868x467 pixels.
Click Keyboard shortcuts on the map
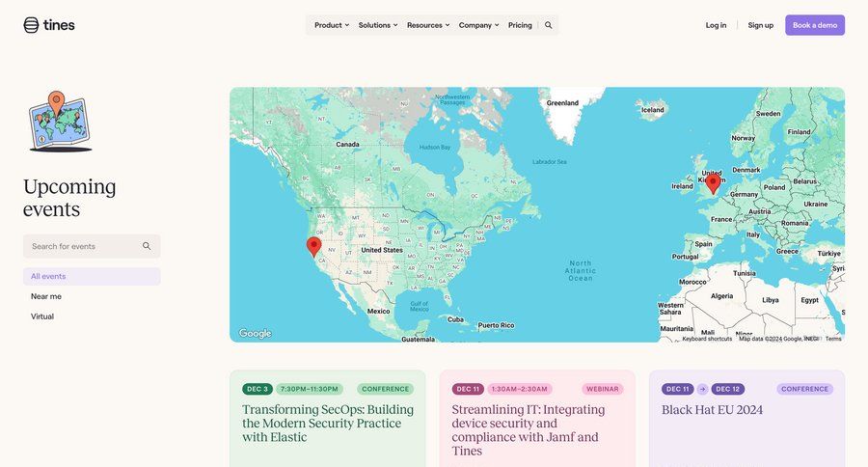point(707,339)
